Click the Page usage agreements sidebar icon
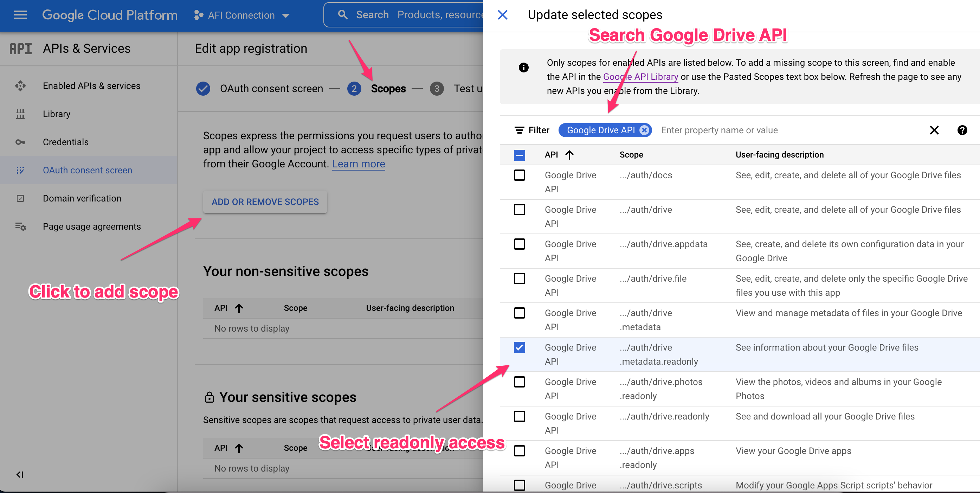 click(x=20, y=226)
